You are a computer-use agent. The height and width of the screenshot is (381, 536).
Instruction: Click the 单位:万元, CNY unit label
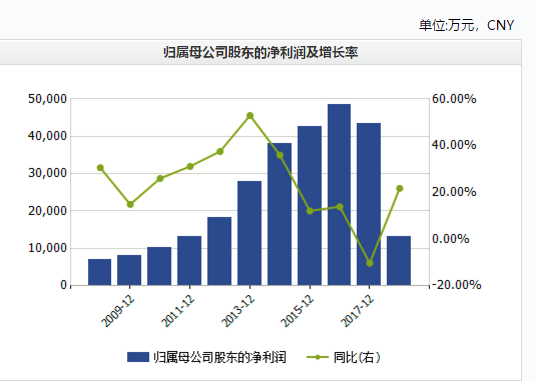[x=467, y=25]
